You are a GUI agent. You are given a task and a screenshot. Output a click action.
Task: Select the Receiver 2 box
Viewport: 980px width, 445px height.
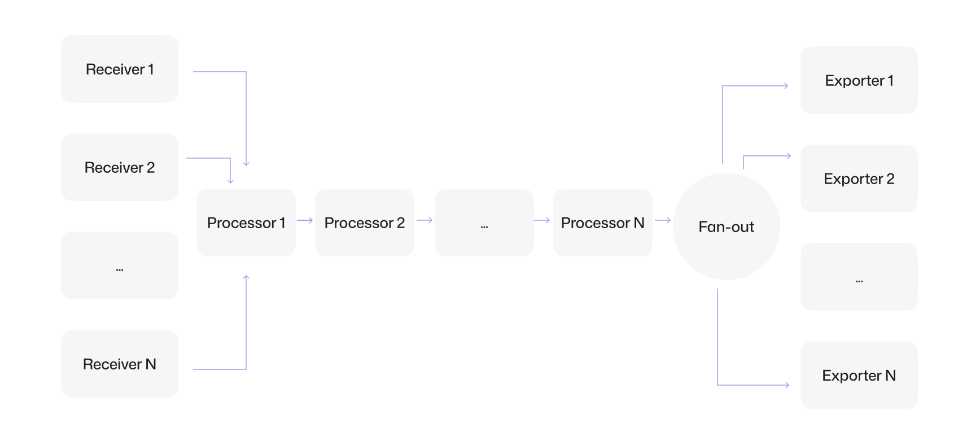[120, 167]
